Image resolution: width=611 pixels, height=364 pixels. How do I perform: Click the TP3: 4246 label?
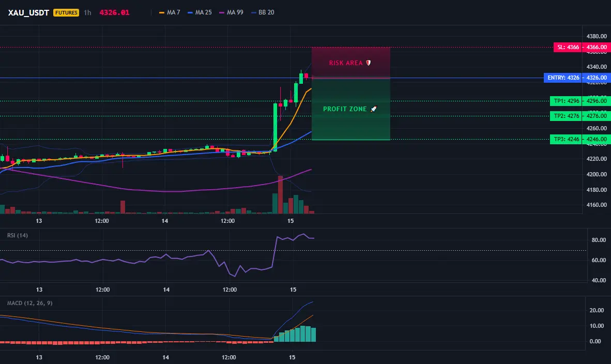click(x=566, y=139)
